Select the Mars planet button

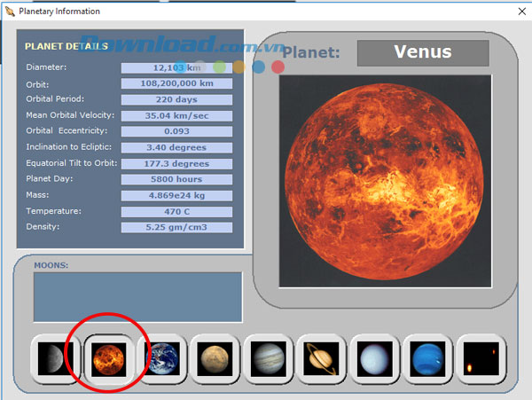(x=215, y=359)
